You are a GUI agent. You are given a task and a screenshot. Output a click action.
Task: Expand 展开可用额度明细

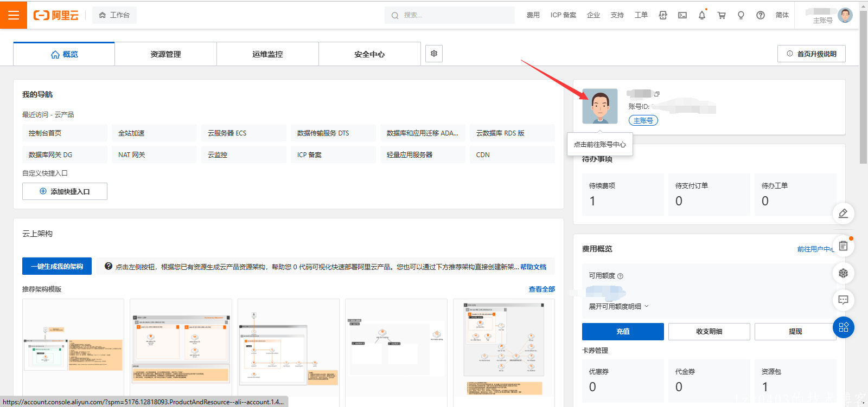tap(619, 307)
